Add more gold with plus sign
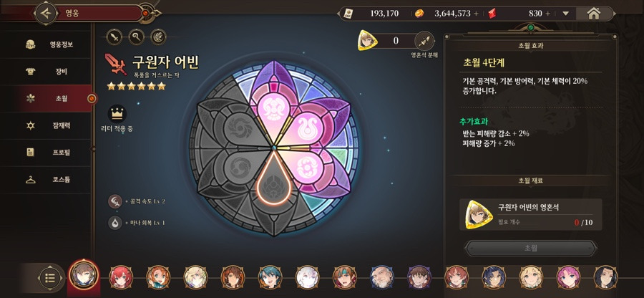Viewport: 644px width, 298px height. (477, 14)
